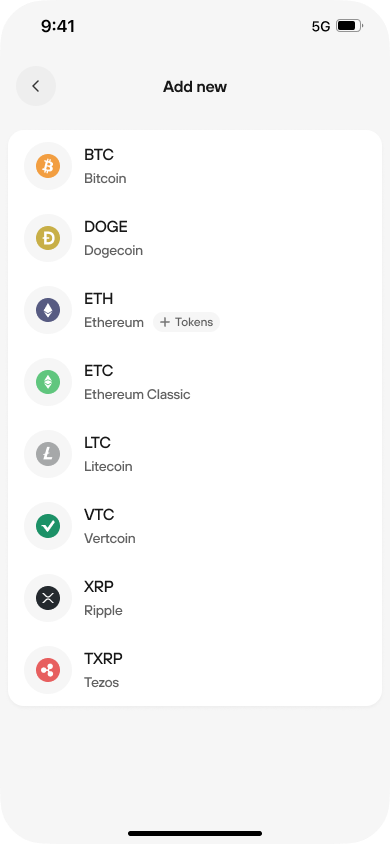
Task: Choose the Litecoin name text
Action: pyautogui.click(x=108, y=467)
